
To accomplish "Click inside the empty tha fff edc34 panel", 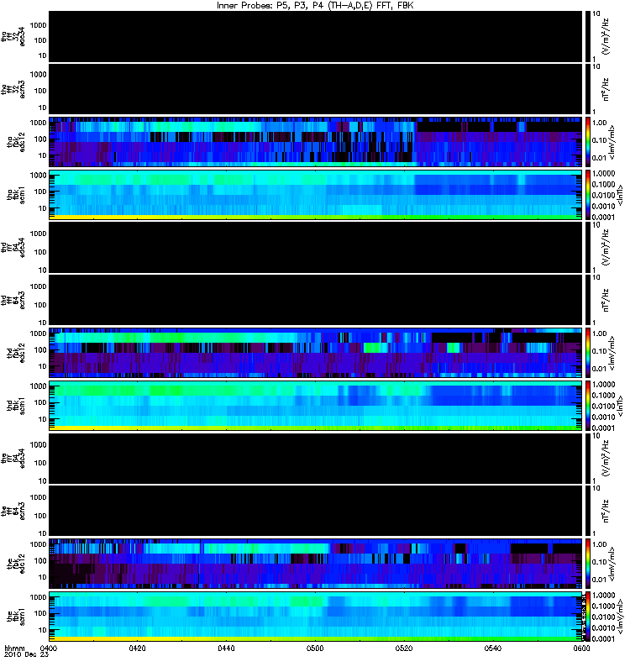I will pyautogui.click(x=316, y=36).
